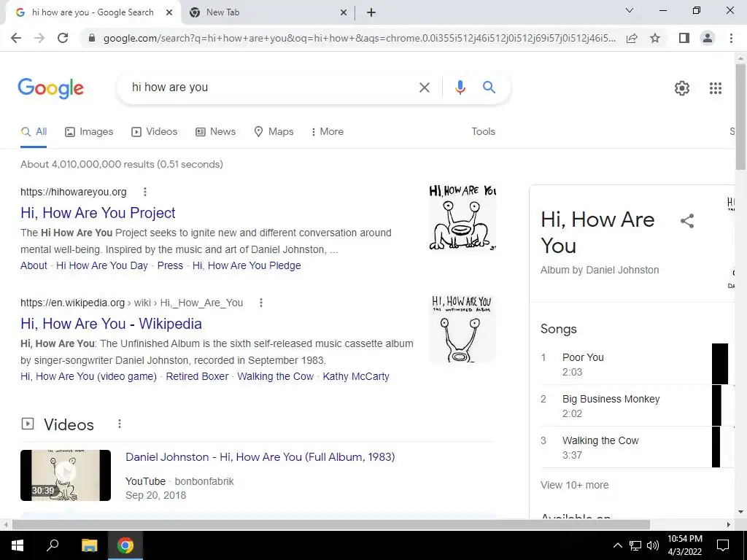Expand the More search filters menu
This screenshot has height=560, width=747.
click(328, 131)
